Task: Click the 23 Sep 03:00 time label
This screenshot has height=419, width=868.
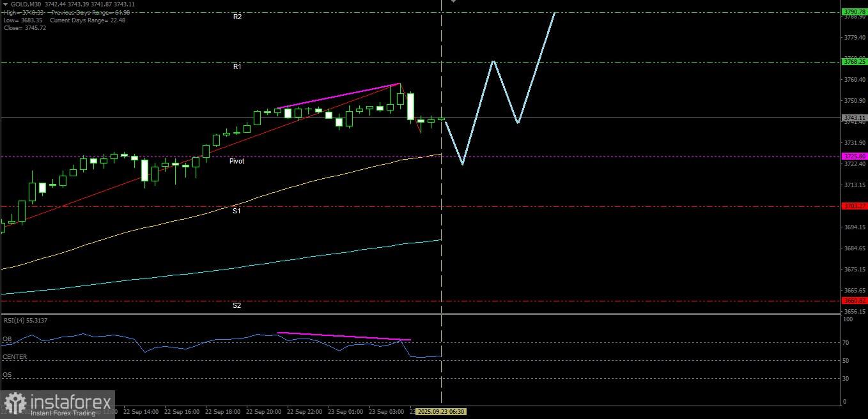Action: point(386,412)
